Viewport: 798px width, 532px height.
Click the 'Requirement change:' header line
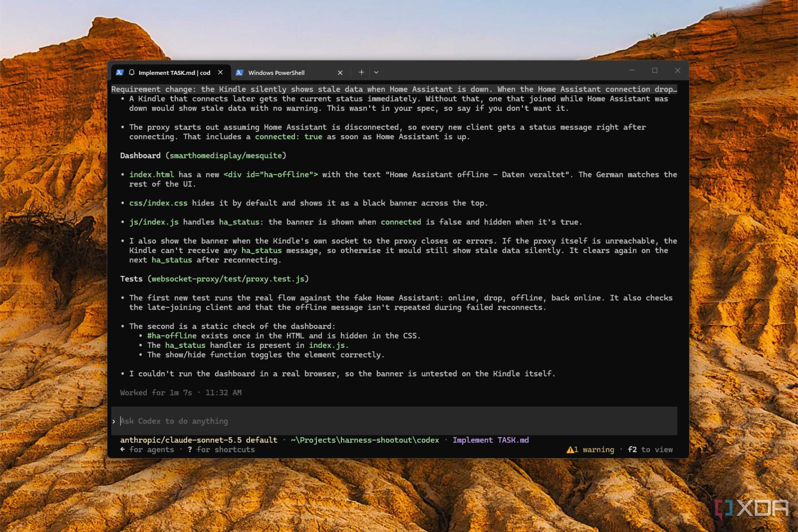coord(394,89)
